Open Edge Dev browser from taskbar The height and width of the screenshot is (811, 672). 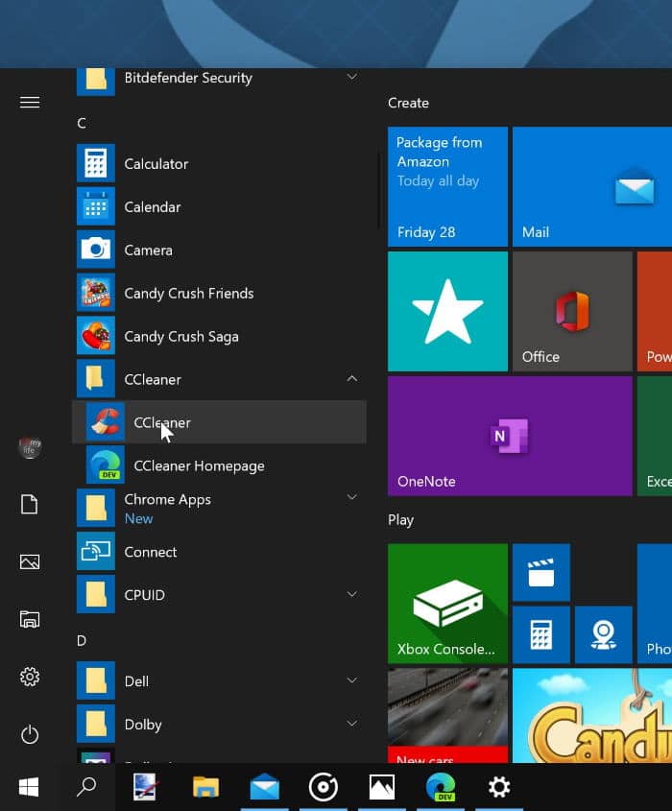click(441, 787)
